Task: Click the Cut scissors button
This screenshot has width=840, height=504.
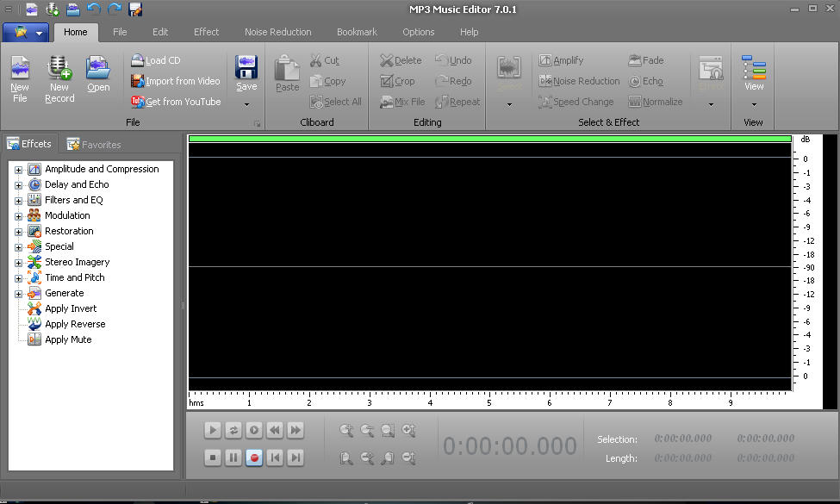Action: click(x=325, y=60)
